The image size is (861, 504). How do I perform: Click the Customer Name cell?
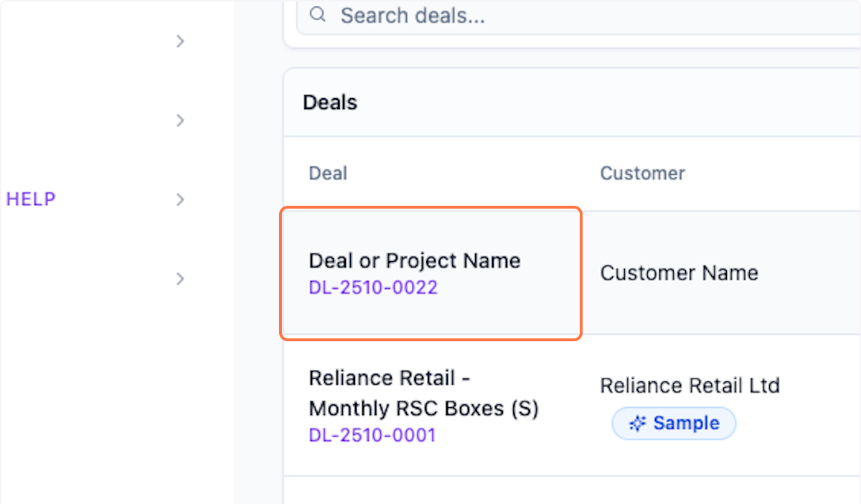[679, 273]
